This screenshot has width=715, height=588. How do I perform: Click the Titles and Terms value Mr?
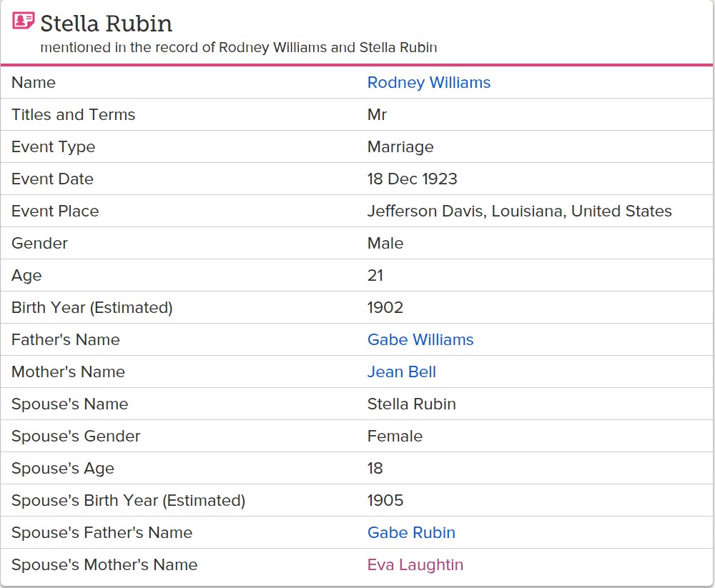[x=377, y=114]
